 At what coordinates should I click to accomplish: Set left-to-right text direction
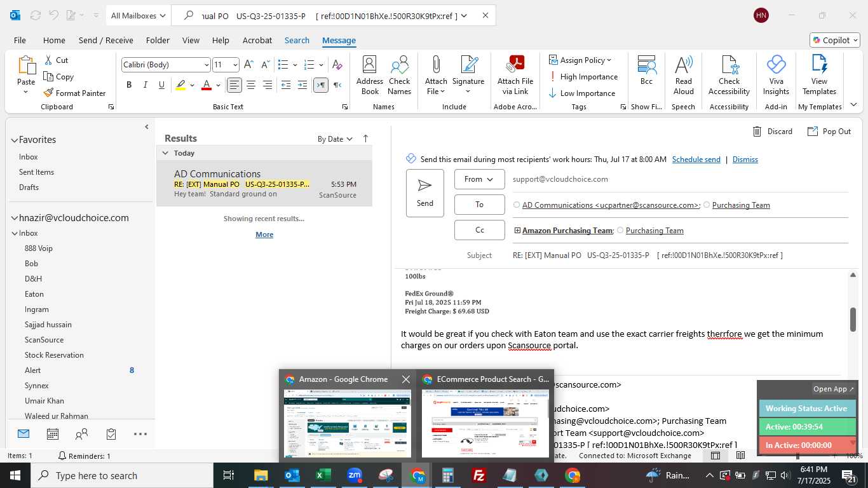pyautogui.click(x=321, y=85)
